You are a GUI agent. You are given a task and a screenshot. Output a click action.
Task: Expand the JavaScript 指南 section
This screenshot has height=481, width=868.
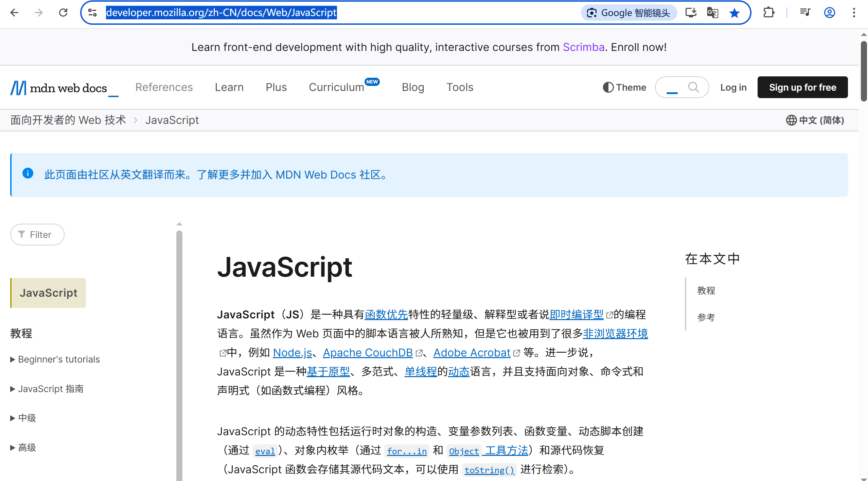coord(47,389)
